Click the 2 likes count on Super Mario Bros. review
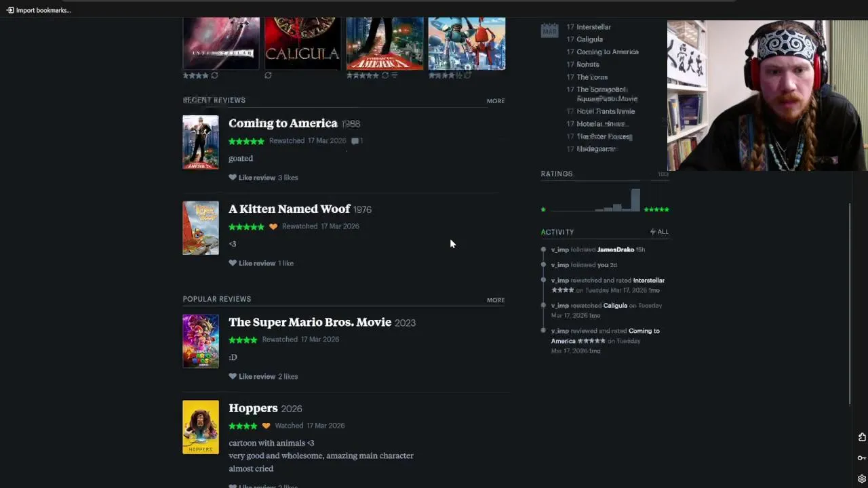The width and height of the screenshot is (868, 488). 288,376
